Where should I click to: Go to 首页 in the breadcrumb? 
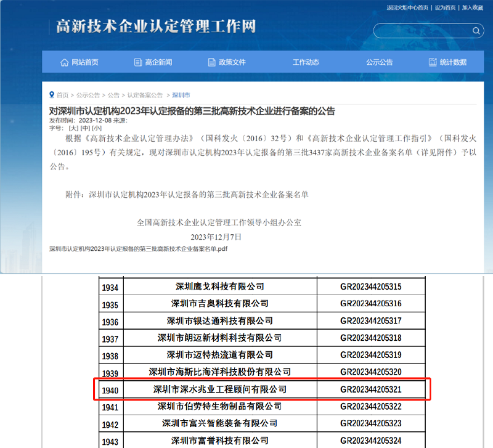pyautogui.click(x=63, y=95)
